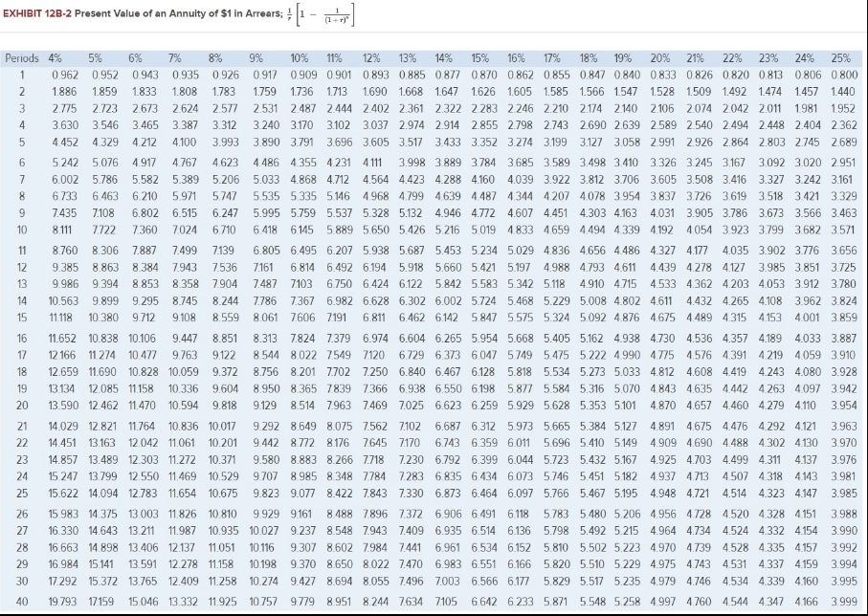Select the period 30 row label

click(22, 582)
